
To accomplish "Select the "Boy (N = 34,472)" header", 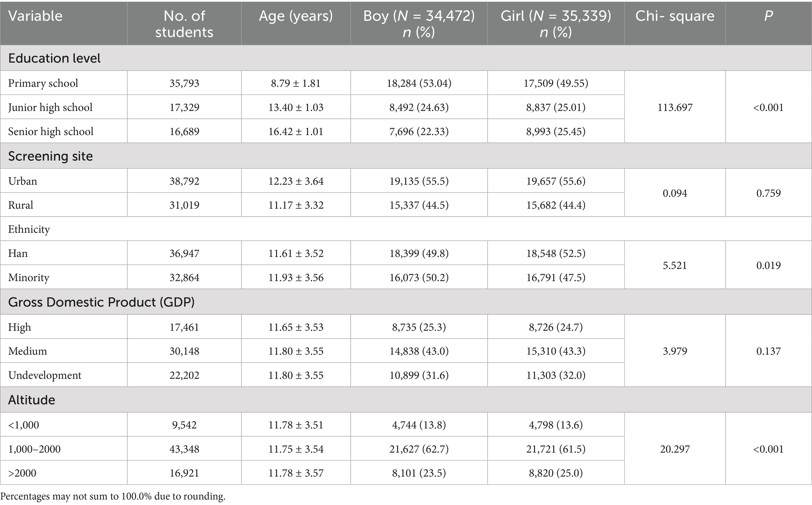I will [419, 24].
